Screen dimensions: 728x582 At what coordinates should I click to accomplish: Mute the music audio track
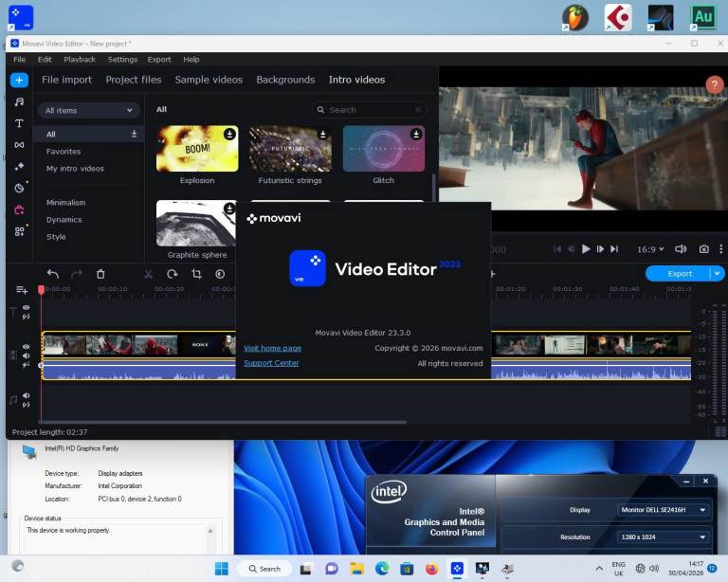pos(27,396)
